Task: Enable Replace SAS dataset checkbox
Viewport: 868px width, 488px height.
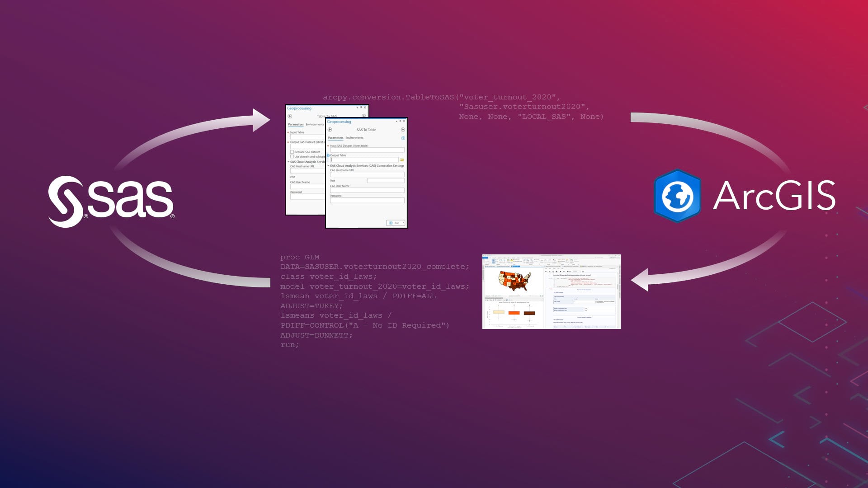Action: point(292,152)
